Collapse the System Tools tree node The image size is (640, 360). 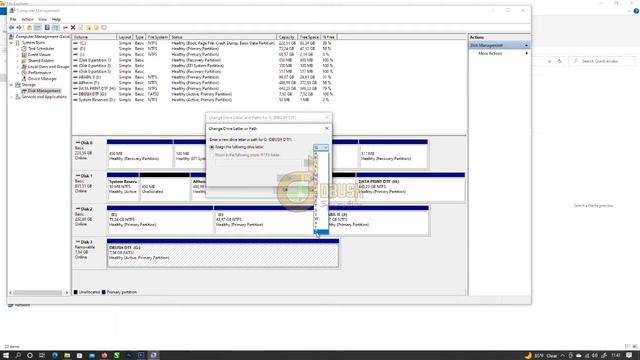click(12, 42)
